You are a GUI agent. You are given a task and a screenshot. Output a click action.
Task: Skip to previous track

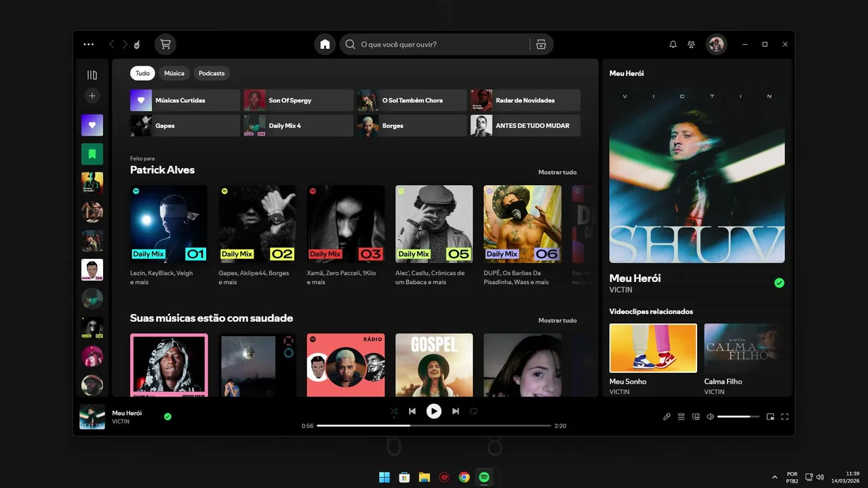click(412, 411)
